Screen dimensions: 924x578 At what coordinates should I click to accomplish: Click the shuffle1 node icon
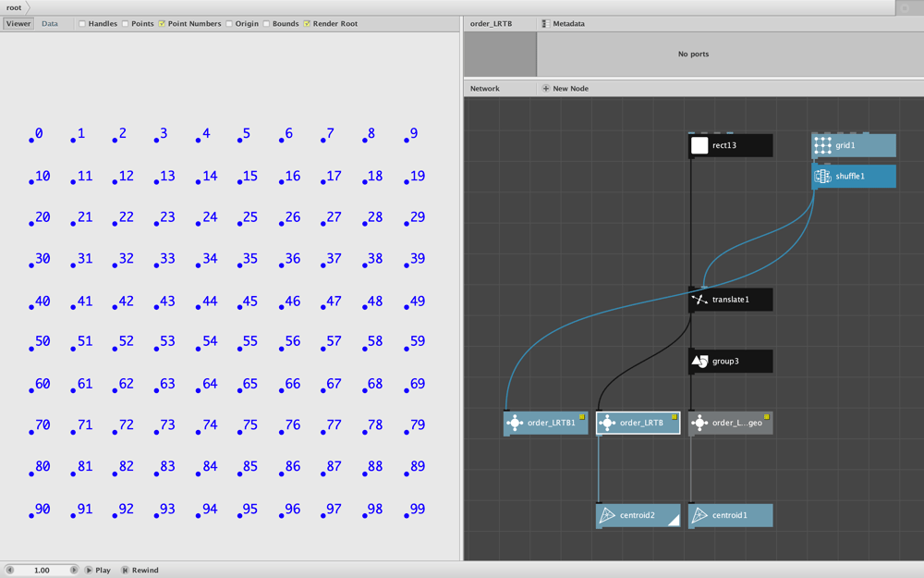pyautogui.click(x=822, y=177)
